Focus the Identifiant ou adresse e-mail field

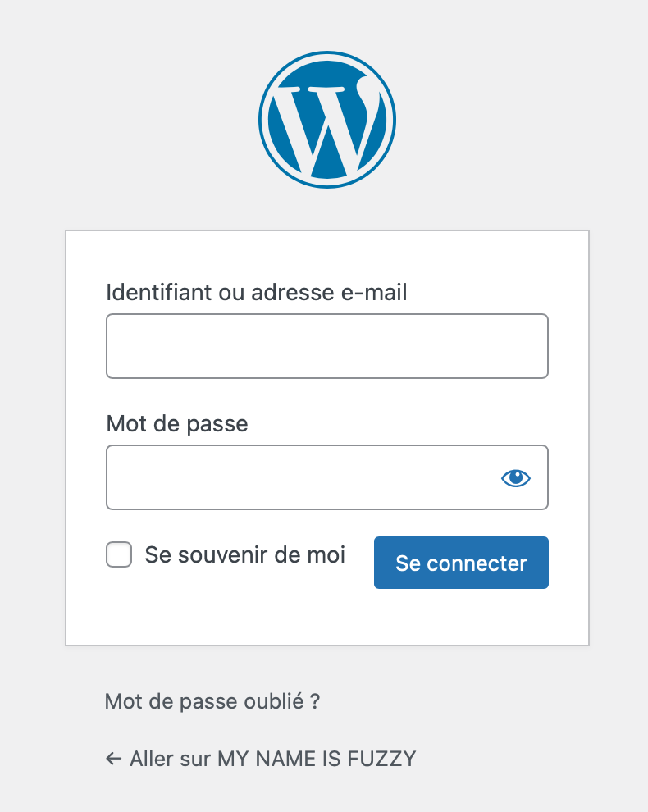tap(326, 346)
